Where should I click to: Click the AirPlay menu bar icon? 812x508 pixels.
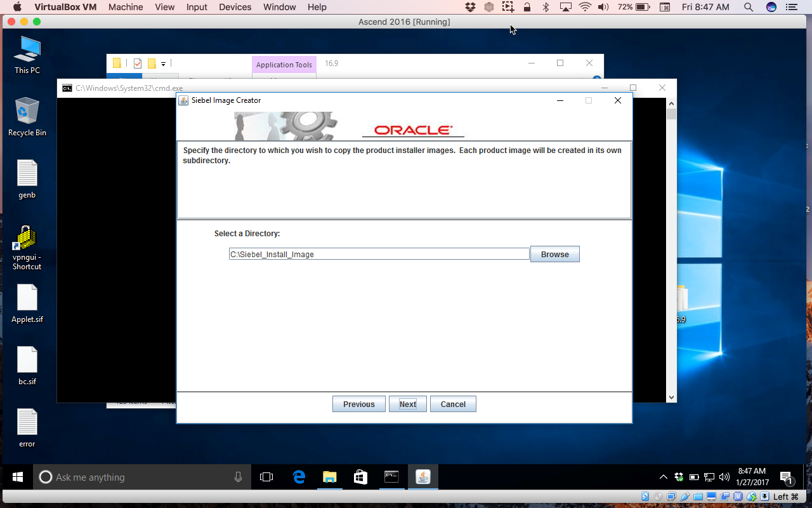click(565, 7)
